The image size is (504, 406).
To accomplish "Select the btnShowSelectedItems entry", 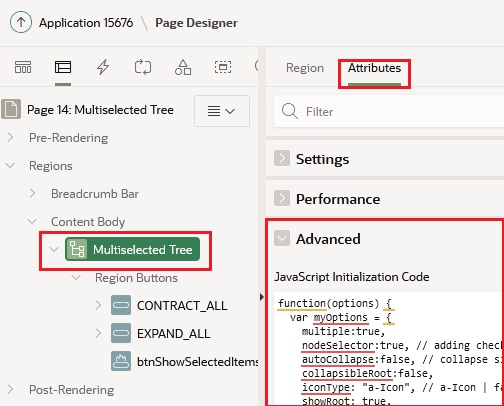I will click(x=197, y=362).
